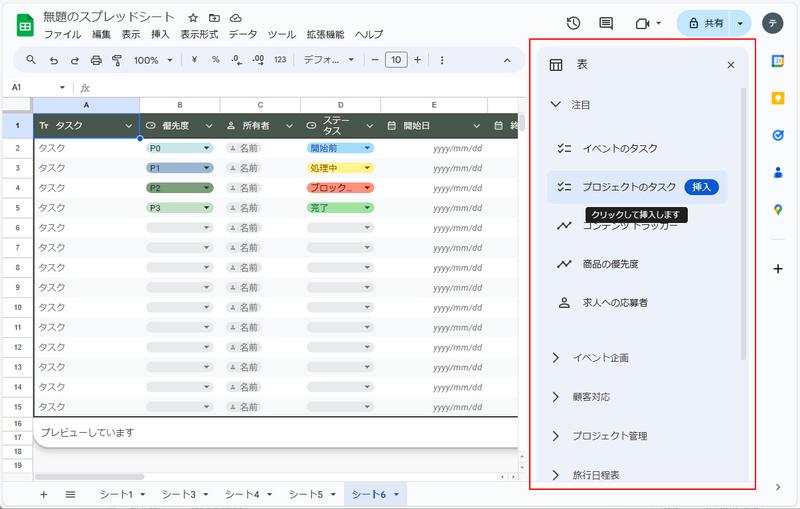Click the print icon in toolbar

pos(96,60)
